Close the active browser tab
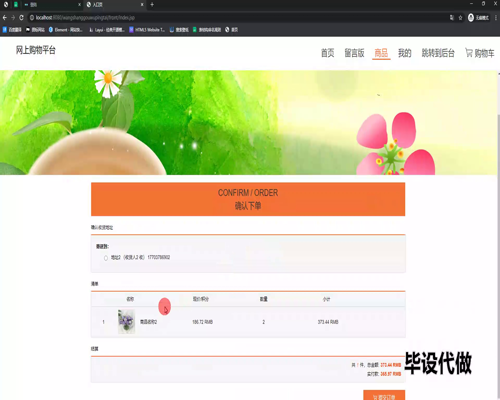500x400 pixels. point(142,5)
